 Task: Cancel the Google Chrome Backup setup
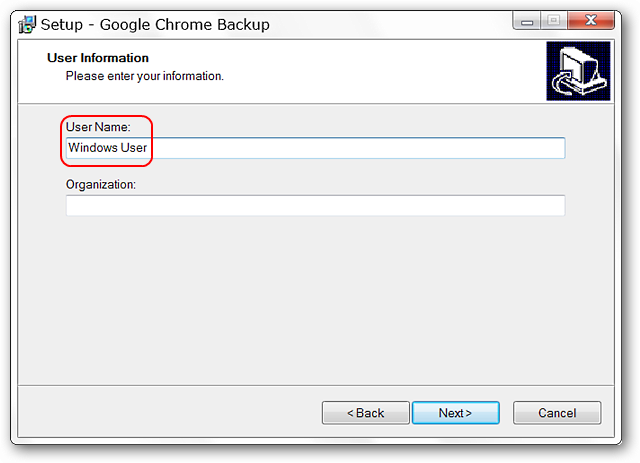(557, 413)
